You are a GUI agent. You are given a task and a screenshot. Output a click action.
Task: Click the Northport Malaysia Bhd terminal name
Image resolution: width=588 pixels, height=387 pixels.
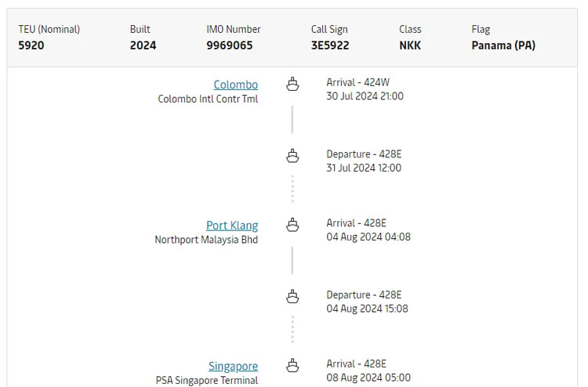[206, 240]
